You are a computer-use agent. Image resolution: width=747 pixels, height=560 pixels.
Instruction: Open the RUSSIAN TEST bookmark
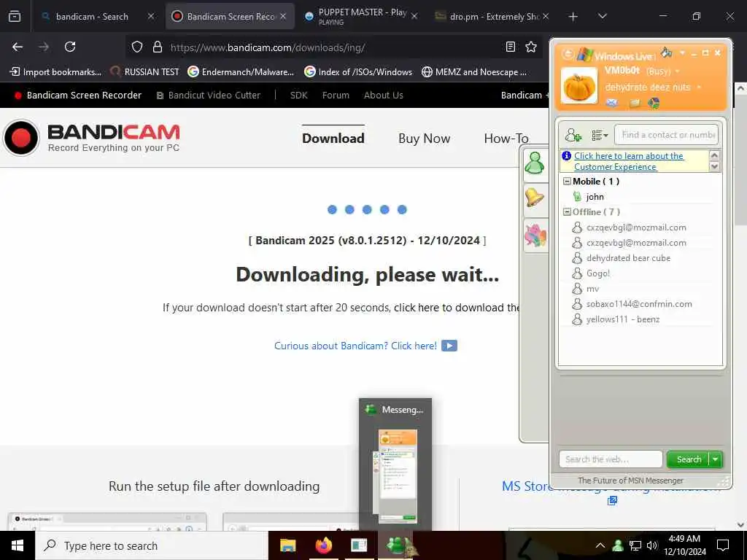144,72
